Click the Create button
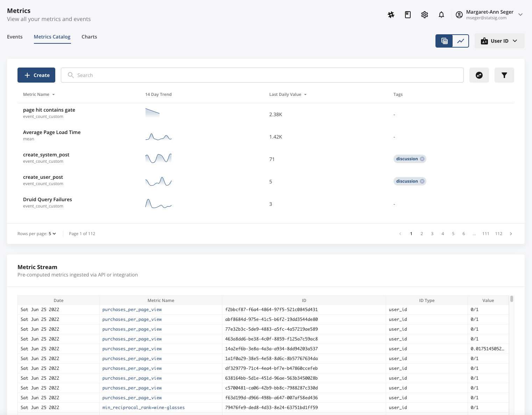The width and height of the screenshot is (532, 415). point(36,75)
